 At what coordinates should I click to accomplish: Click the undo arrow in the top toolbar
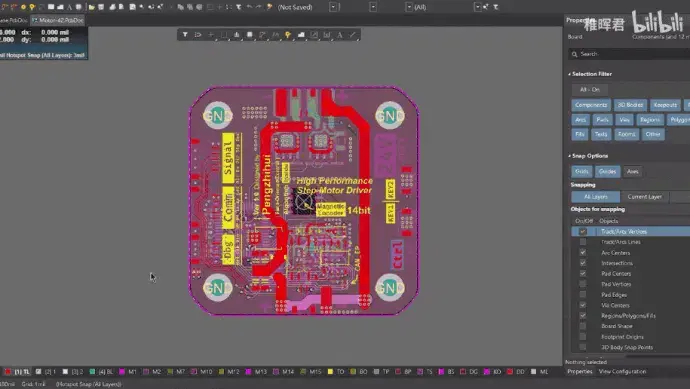pos(249,7)
